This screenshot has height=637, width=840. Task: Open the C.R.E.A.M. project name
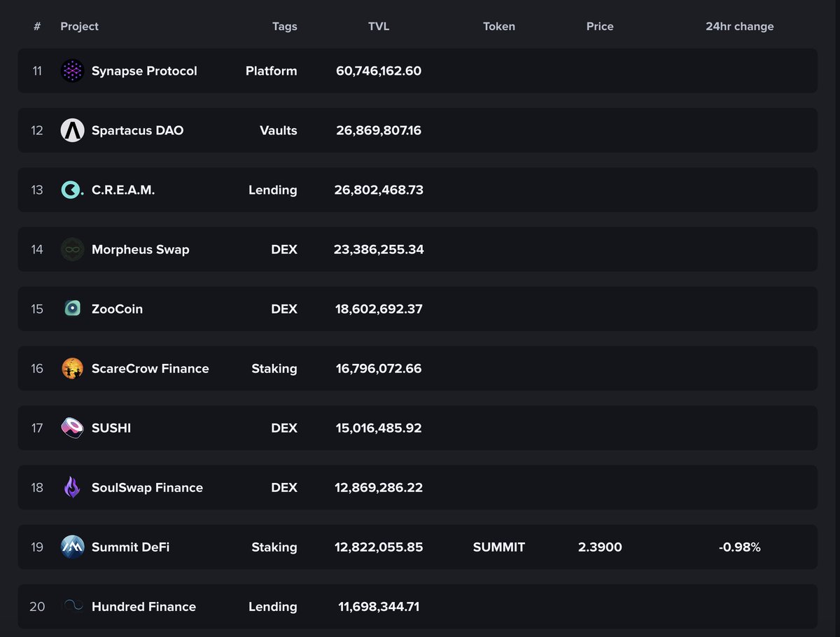click(123, 190)
